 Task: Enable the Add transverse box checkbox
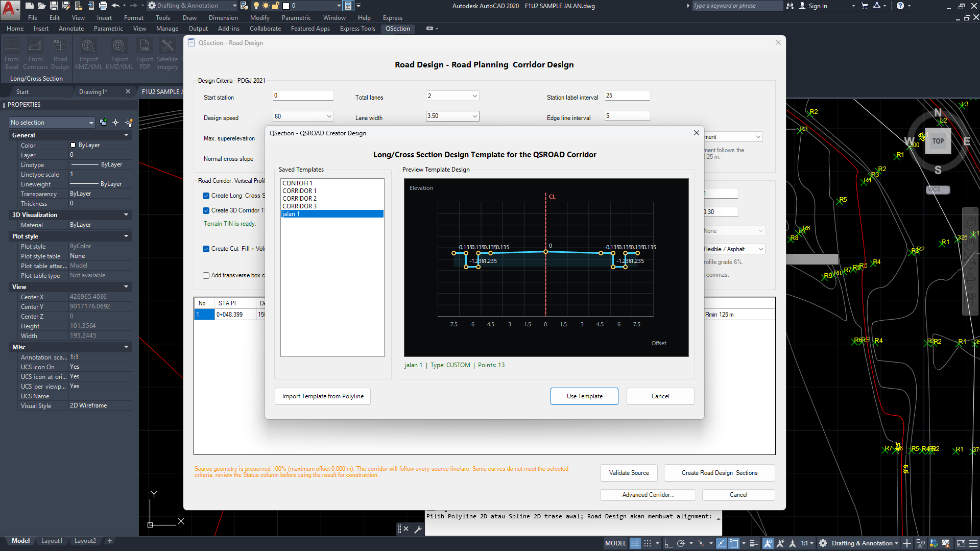click(206, 275)
